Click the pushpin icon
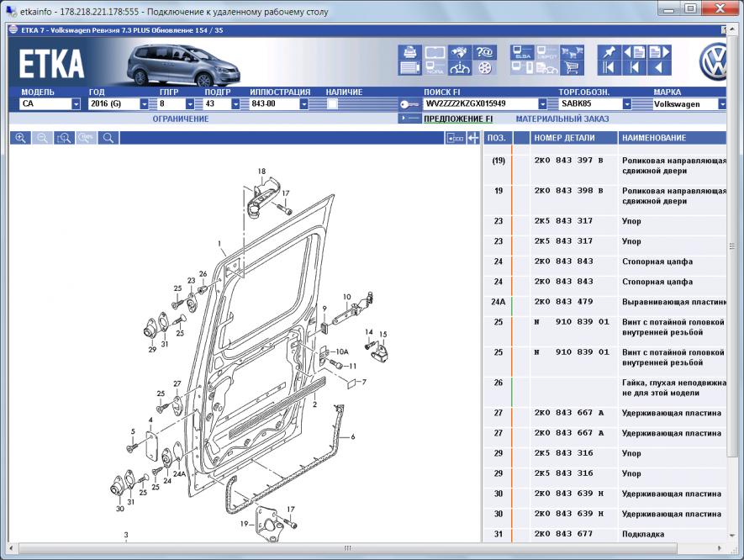This screenshot has width=744, height=560. [x=609, y=52]
